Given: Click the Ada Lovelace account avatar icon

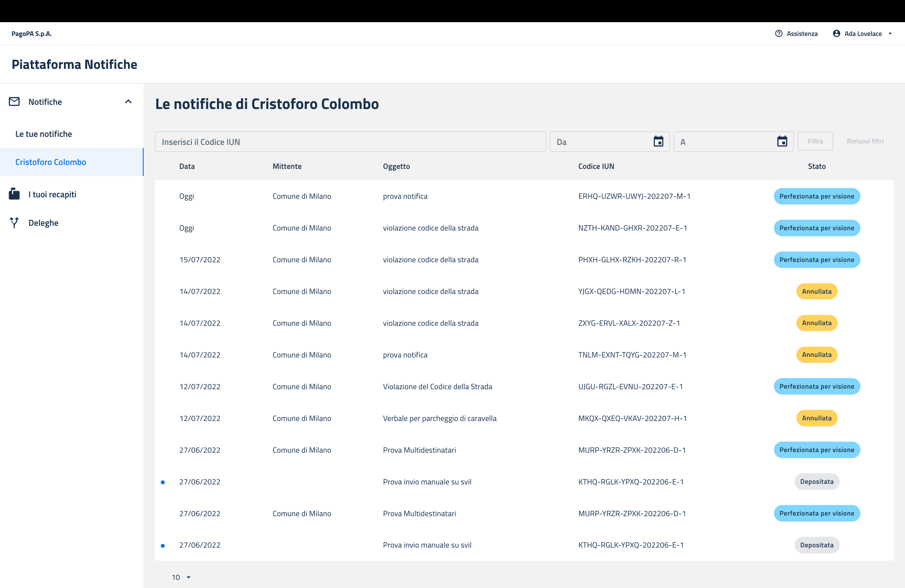Looking at the screenshot, I should click(836, 34).
